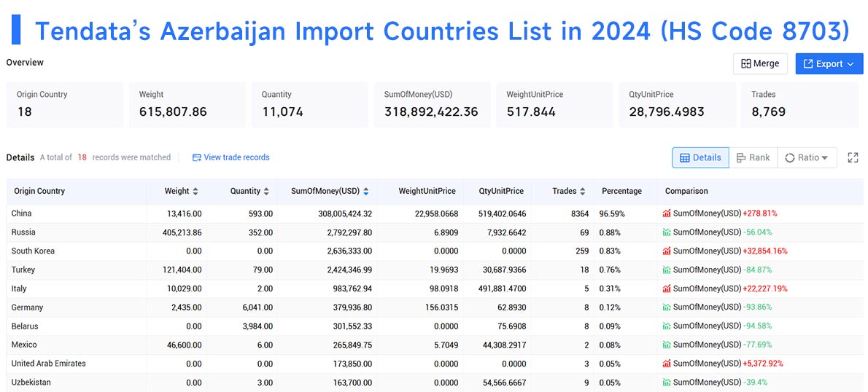The width and height of the screenshot is (868, 392).
Task: Click the Overview section label
Action: [x=25, y=63]
